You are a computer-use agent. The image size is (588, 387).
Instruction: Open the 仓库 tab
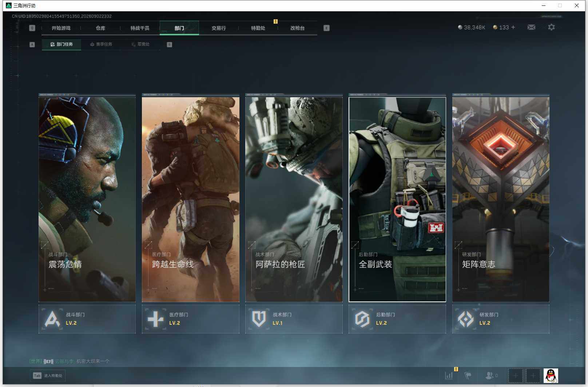[x=100, y=28]
